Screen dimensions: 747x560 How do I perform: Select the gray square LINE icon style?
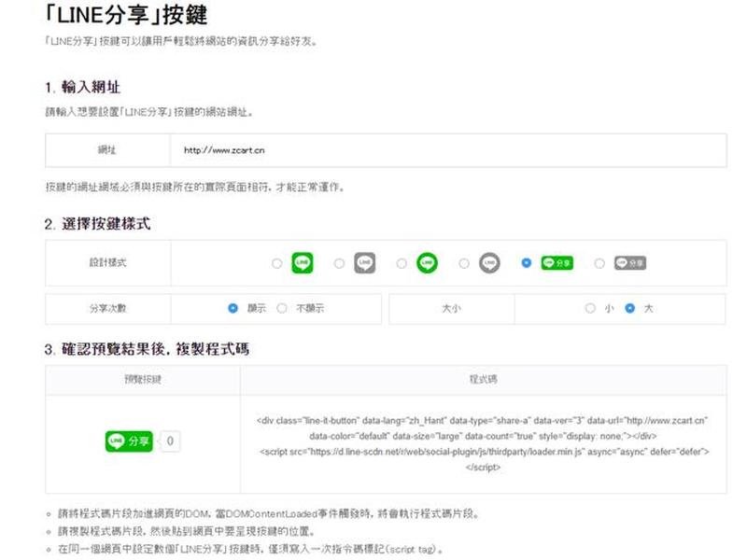click(339, 263)
